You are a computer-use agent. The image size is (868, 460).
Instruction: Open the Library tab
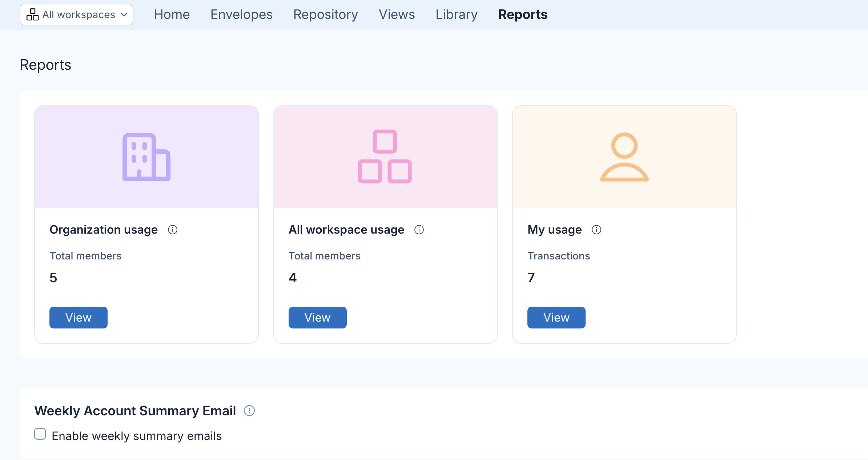457,15
